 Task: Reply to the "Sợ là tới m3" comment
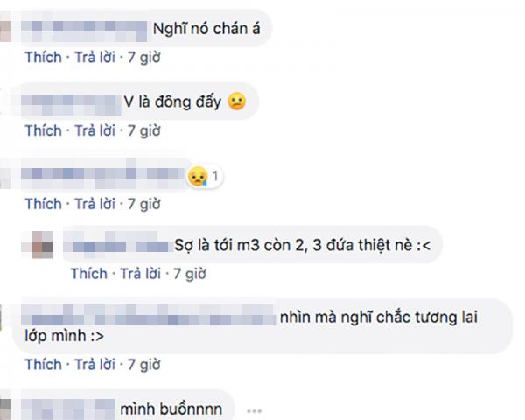click(141, 274)
